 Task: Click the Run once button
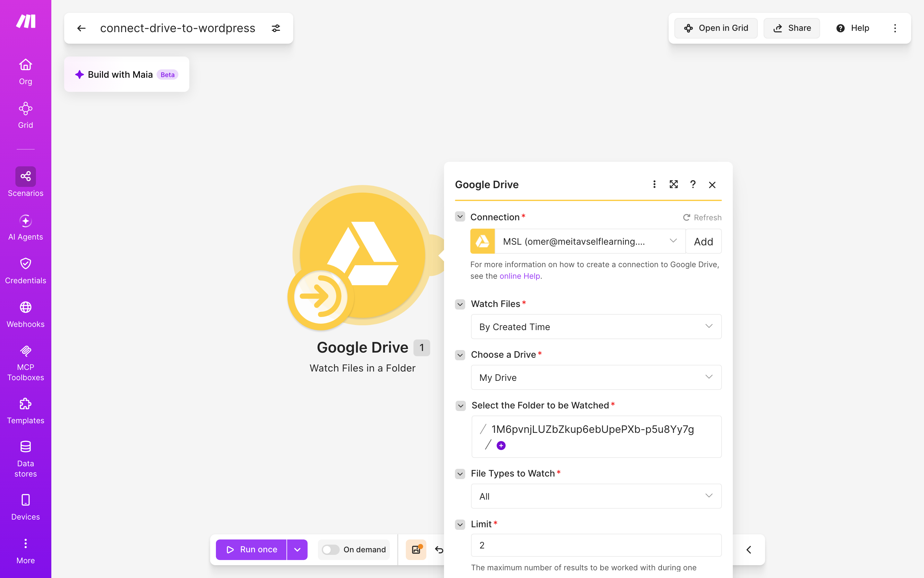[251, 550]
